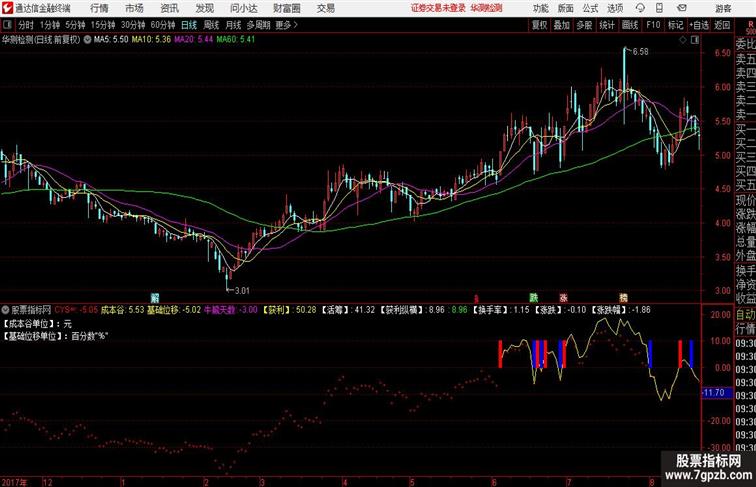
Task: Click the MA5: 5.50 indicator value
Action: [111, 40]
